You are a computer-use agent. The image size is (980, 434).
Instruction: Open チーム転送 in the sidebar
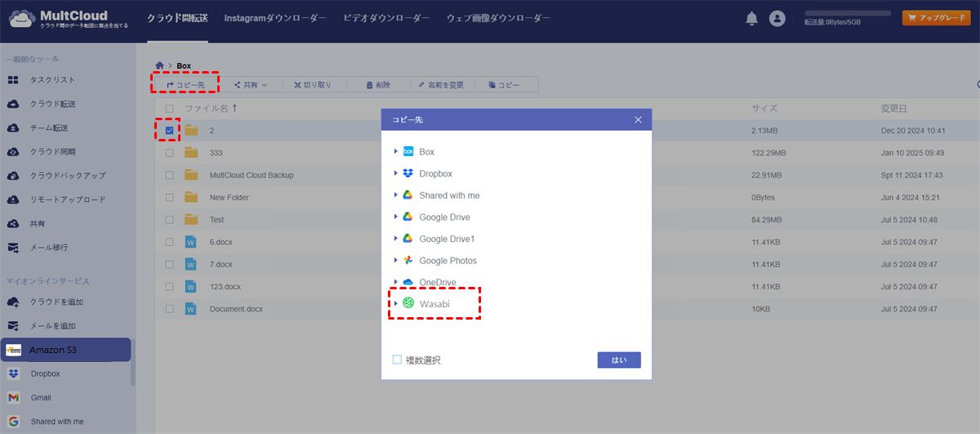49,128
